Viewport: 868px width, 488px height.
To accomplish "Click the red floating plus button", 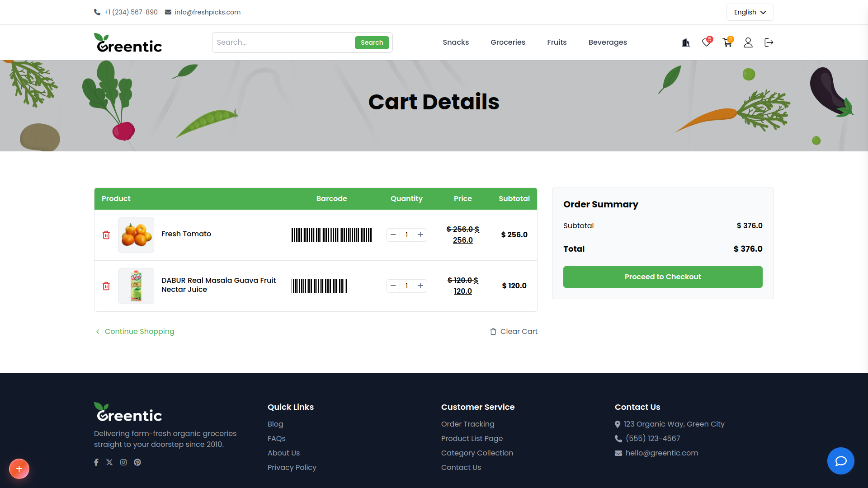I will point(19,469).
